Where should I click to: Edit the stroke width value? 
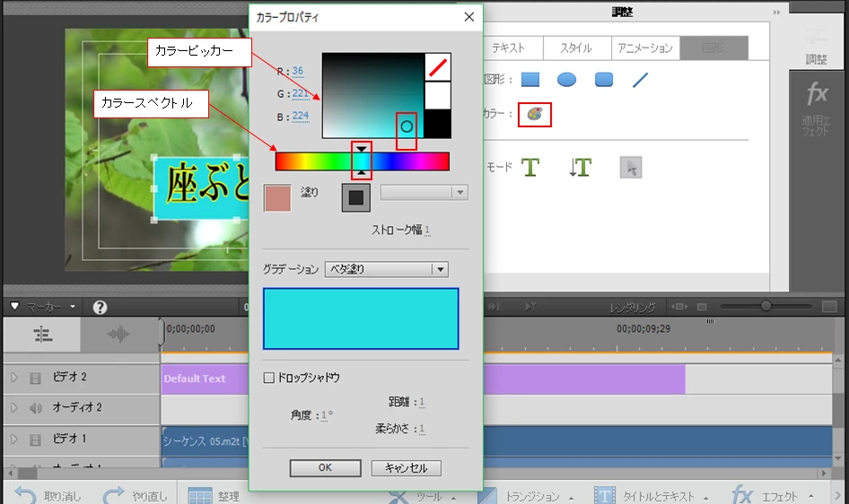click(427, 230)
